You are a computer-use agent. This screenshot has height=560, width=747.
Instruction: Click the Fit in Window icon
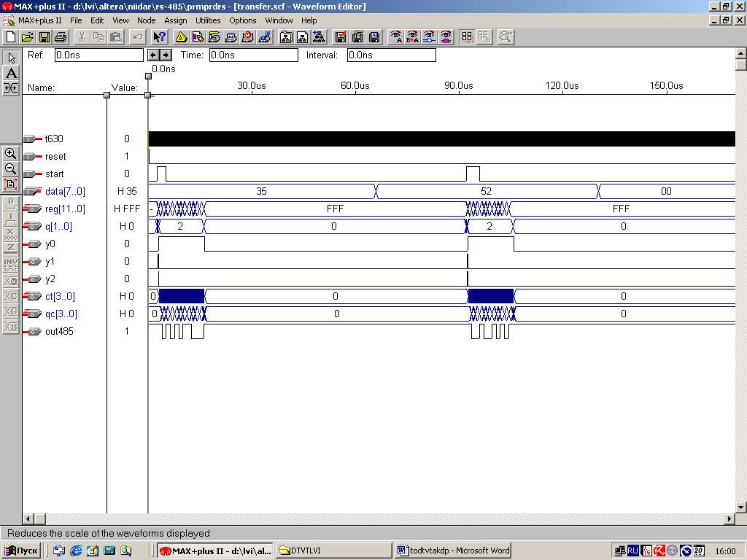(x=10, y=184)
